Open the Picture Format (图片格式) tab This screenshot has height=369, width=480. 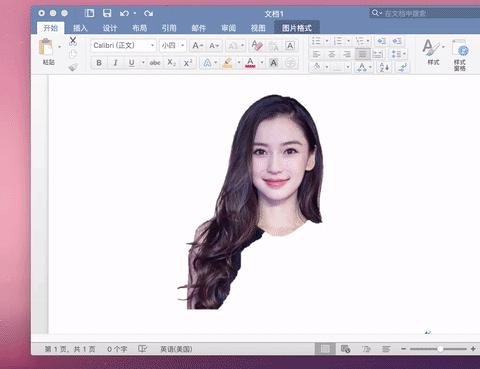coord(297,28)
